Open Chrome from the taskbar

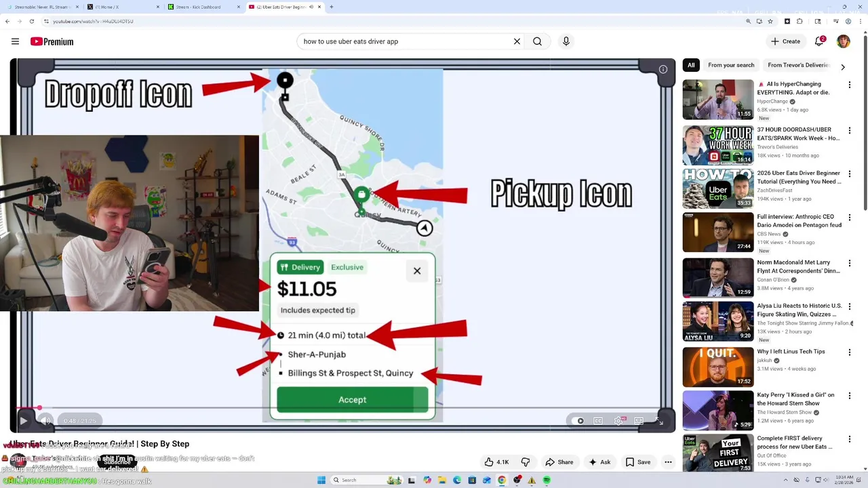point(502,480)
